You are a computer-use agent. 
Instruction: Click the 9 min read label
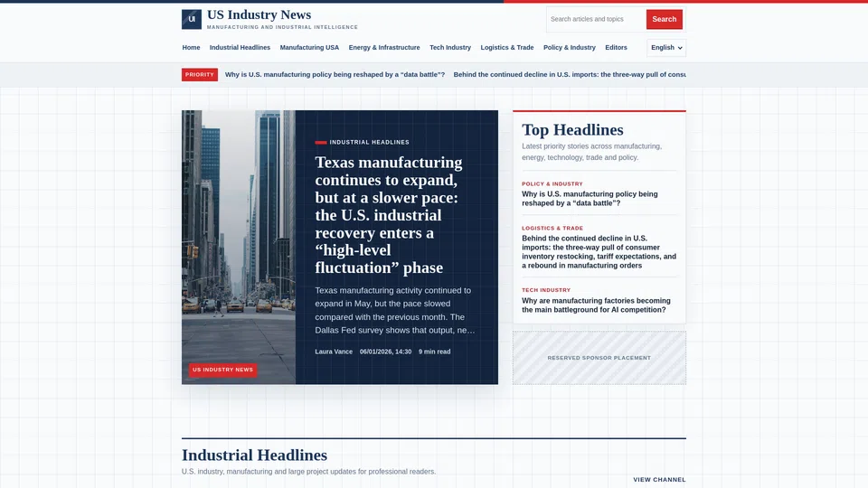pos(435,352)
